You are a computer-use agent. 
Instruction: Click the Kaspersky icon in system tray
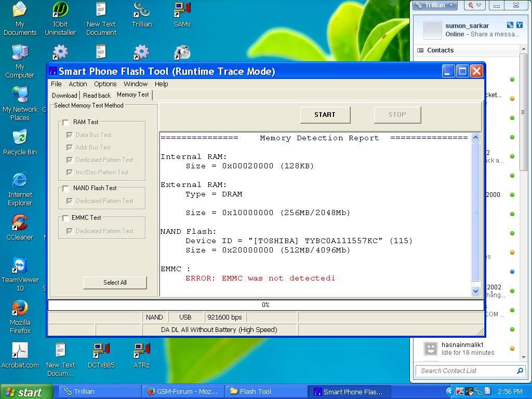[x=460, y=392]
